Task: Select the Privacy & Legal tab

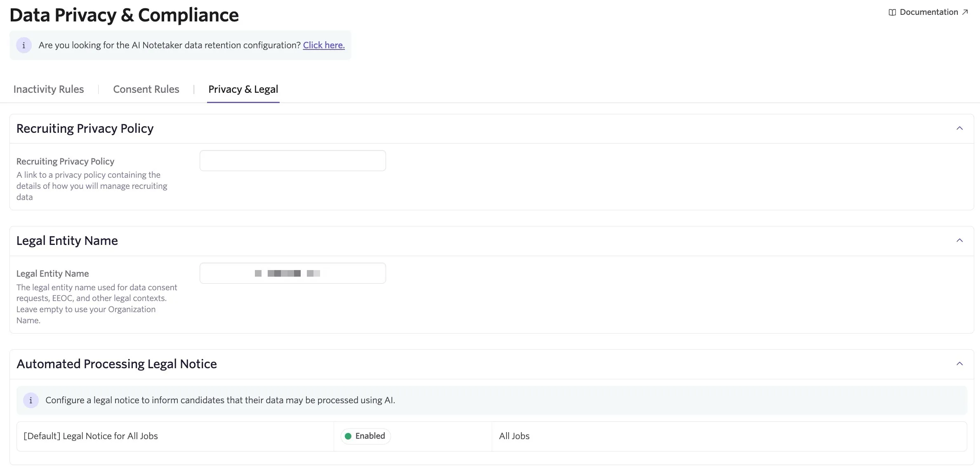Action: 243,89
